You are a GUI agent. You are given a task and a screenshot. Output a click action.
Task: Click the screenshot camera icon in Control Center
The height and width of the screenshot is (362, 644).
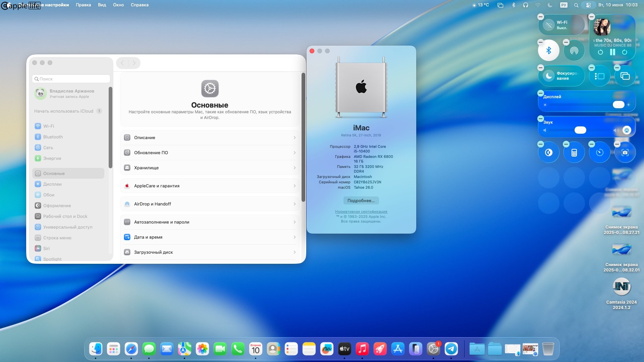click(x=625, y=153)
